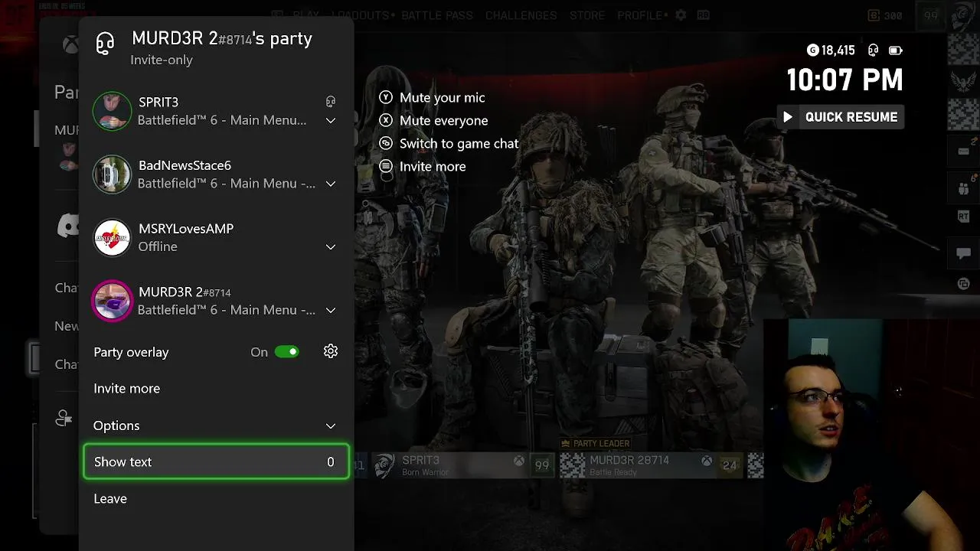Expand MURD3R 2's member options chevron

coord(331,311)
